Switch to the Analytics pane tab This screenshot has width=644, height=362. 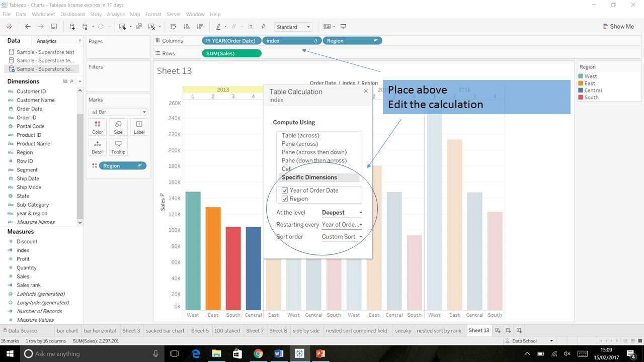(47, 41)
